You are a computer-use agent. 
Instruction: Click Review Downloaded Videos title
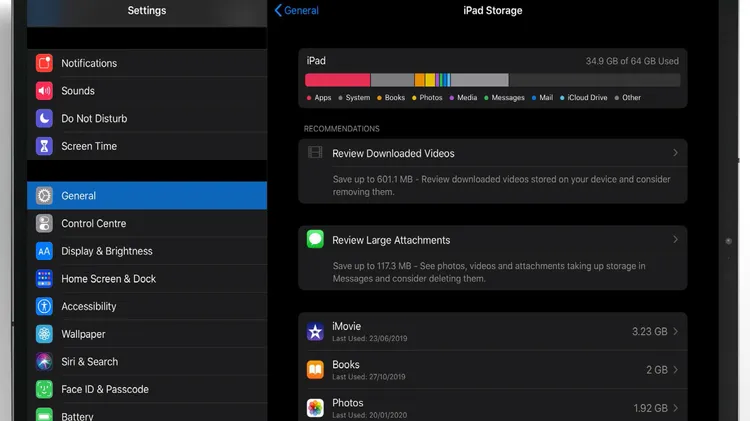click(x=393, y=154)
